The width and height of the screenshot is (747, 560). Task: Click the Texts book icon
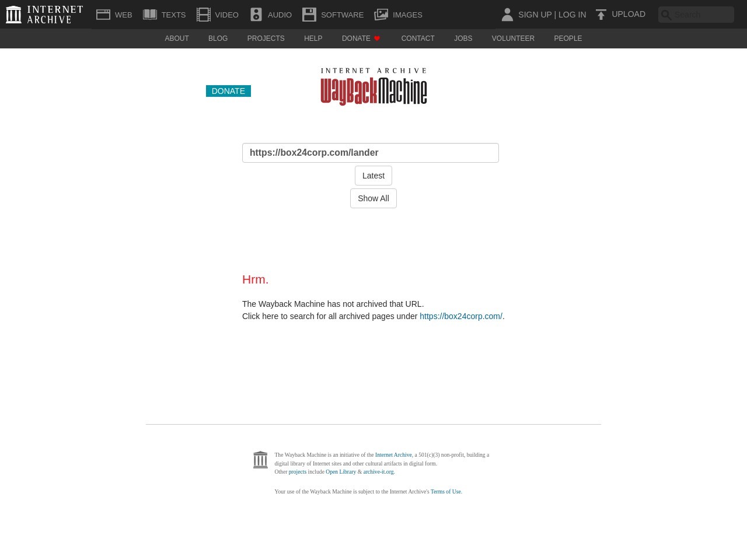pyautogui.click(x=150, y=15)
